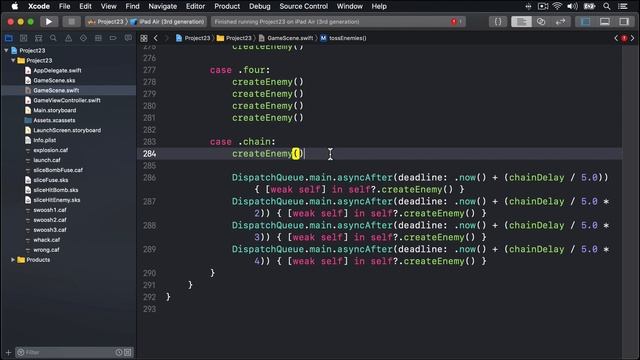The height and width of the screenshot is (360, 640).
Task: Open the Source Control navigator icon
Action: click(24, 38)
